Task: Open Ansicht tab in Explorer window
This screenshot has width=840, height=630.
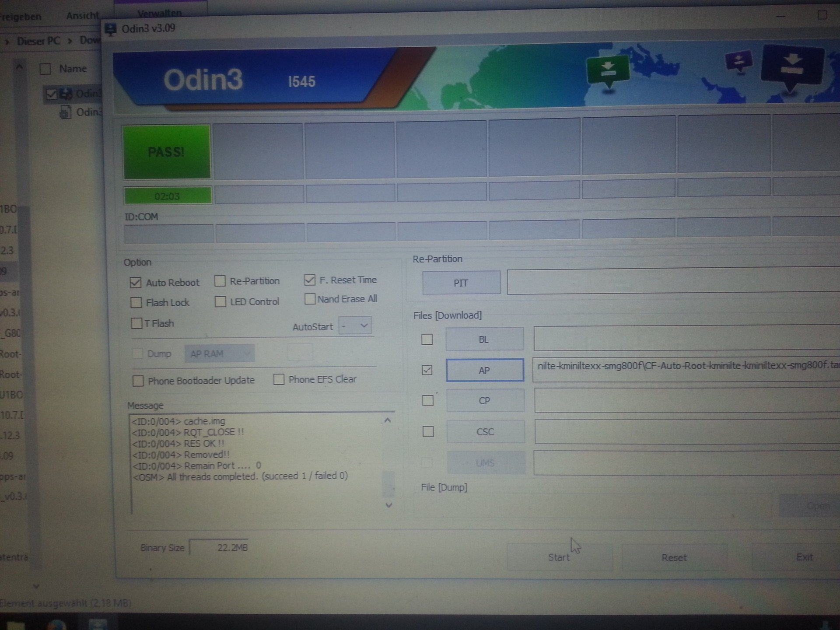Action: pyautogui.click(x=82, y=16)
